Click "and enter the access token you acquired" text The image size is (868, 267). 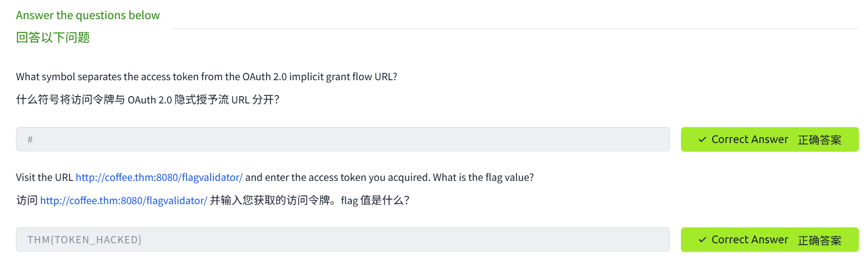click(338, 177)
